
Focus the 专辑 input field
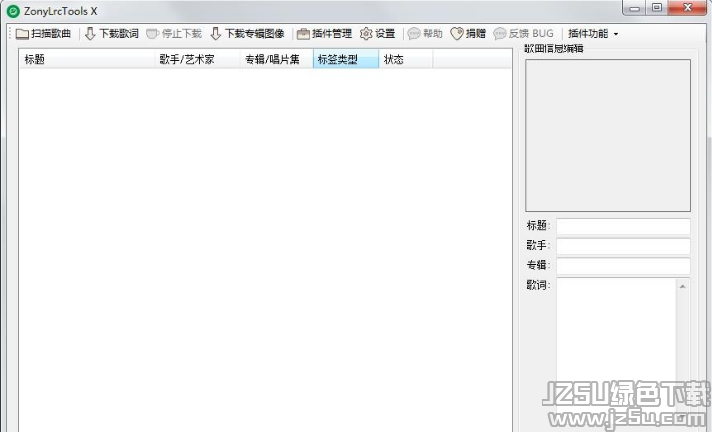tap(623, 266)
